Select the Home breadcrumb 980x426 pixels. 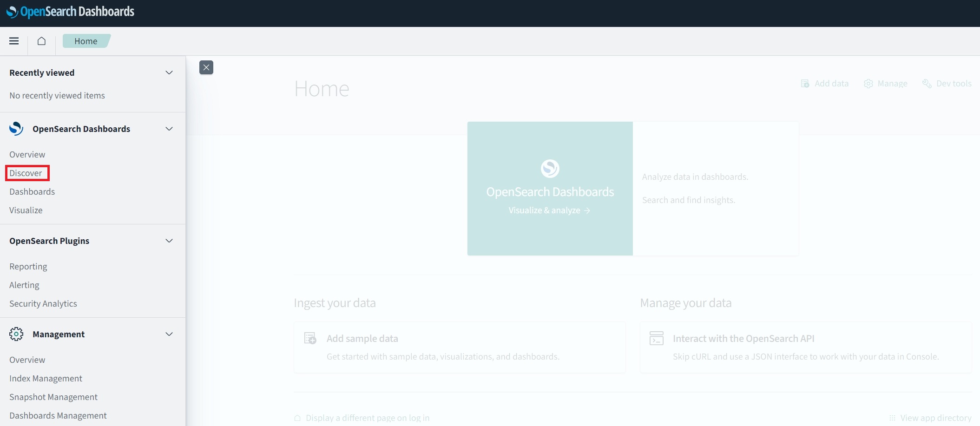(86, 41)
